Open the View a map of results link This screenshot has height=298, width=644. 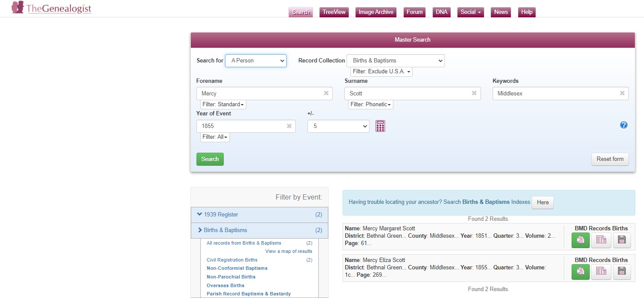pyautogui.click(x=288, y=251)
